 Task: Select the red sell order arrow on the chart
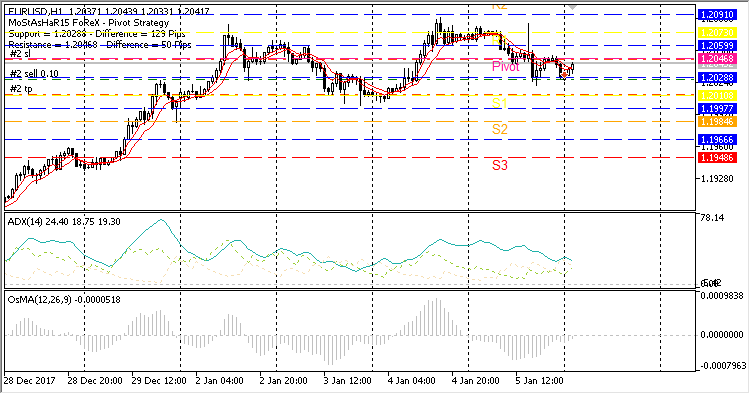click(x=564, y=75)
